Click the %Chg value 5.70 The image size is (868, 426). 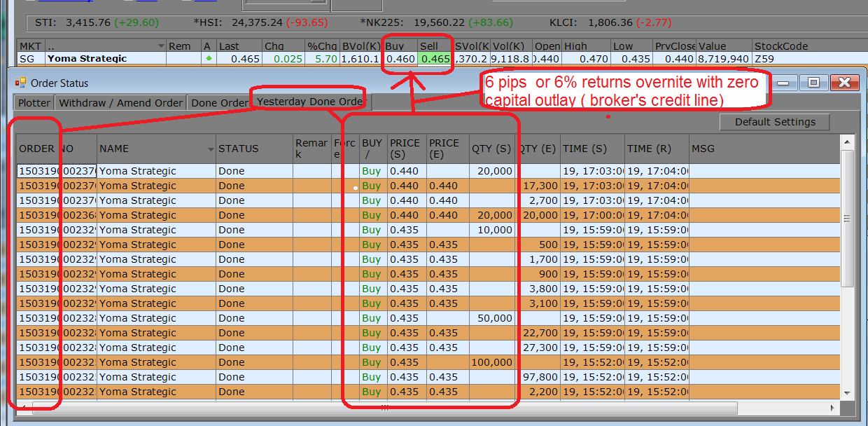point(323,59)
